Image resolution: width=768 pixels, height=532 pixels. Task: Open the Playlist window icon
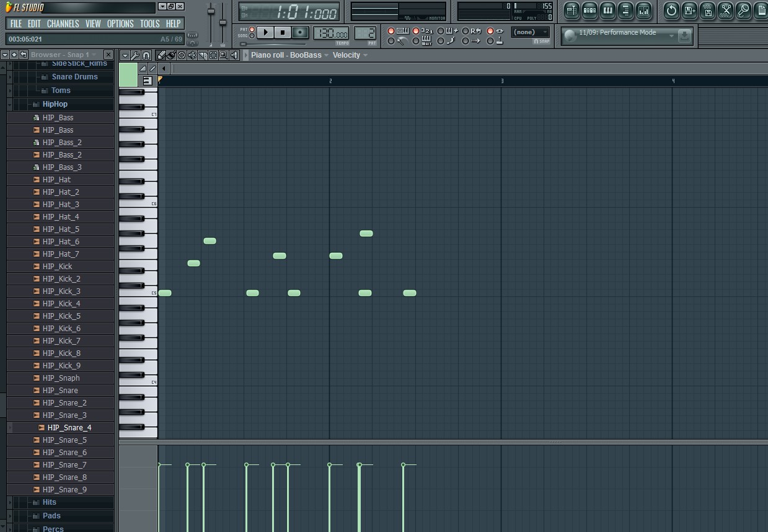pos(572,11)
